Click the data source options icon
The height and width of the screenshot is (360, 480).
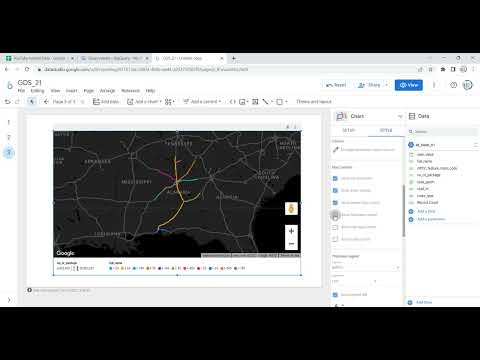click(475, 145)
